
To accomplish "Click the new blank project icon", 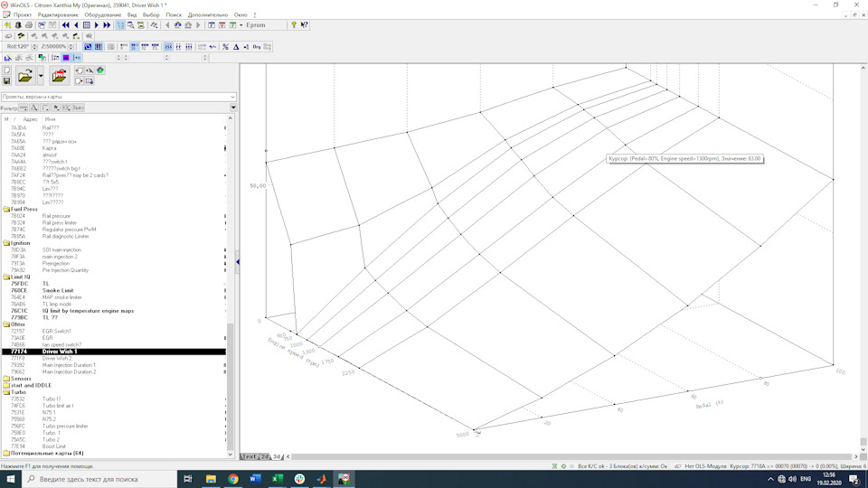I will pyautogui.click(x=6, y=70).
